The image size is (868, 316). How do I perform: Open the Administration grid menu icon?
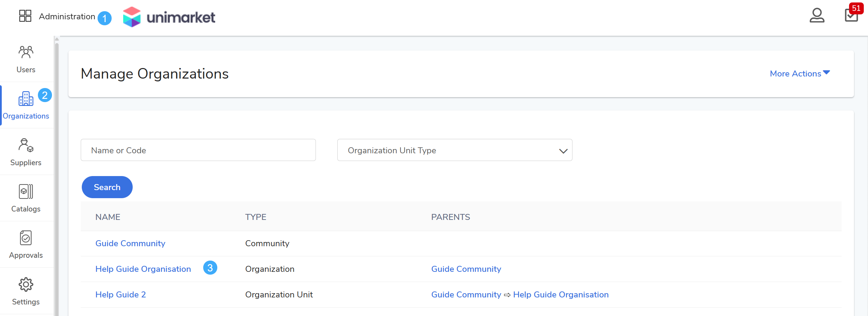click(25, 16)
